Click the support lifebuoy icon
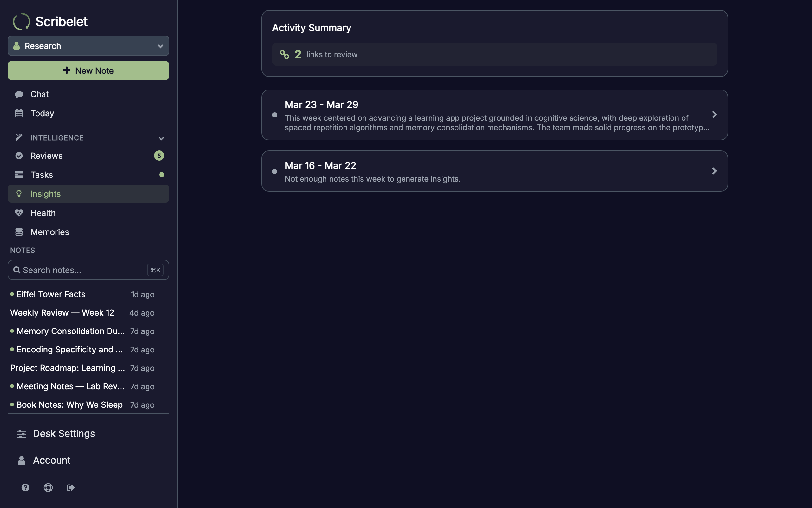812x508 pixels. [48, 487]
